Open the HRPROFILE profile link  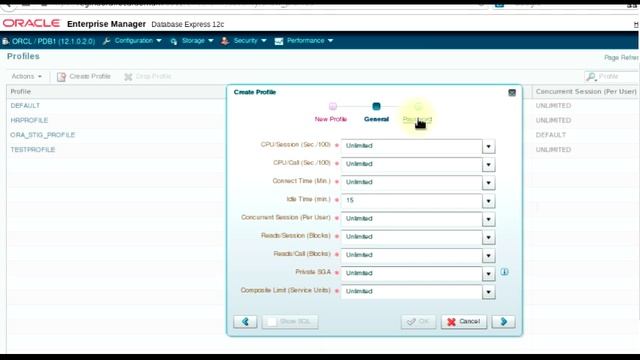[29, 120]
